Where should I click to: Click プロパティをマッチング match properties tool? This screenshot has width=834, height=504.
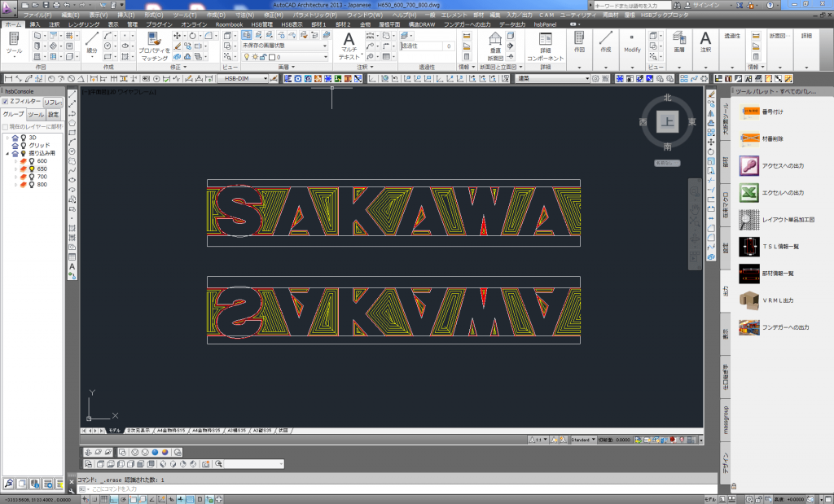click(x=154, y=46)
